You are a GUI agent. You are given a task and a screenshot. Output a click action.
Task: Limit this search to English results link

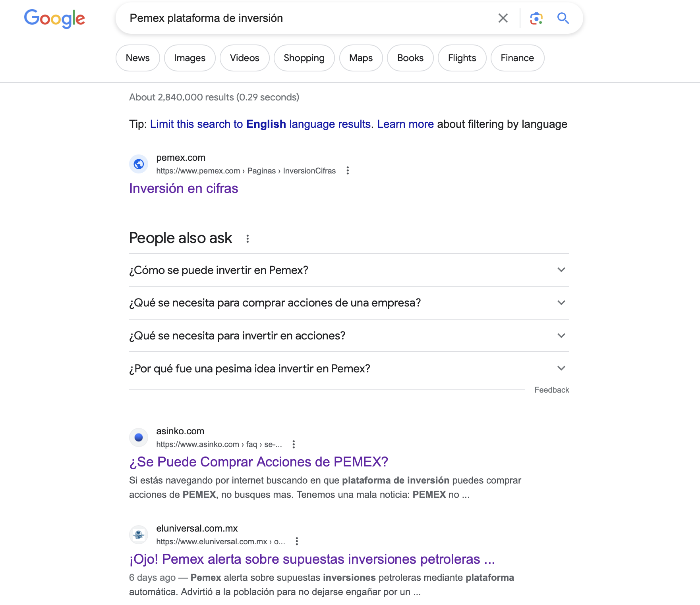click(262, 124)
